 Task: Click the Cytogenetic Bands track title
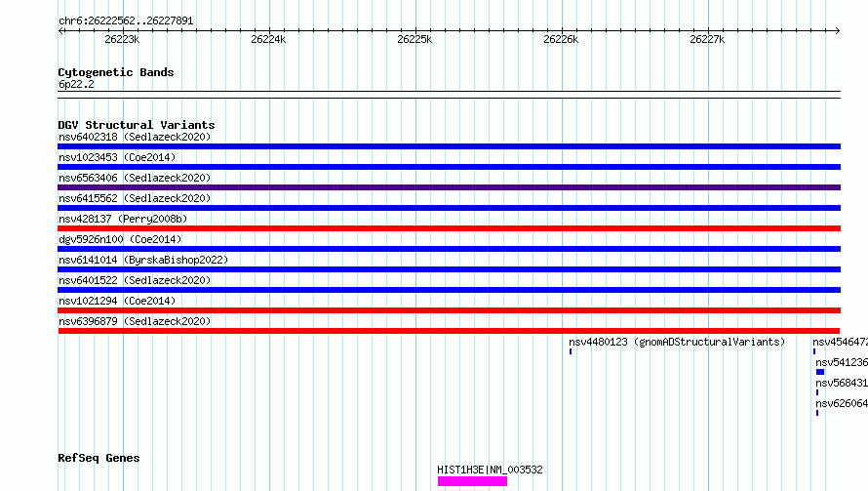pyautogui.click(x=116, y=72)
